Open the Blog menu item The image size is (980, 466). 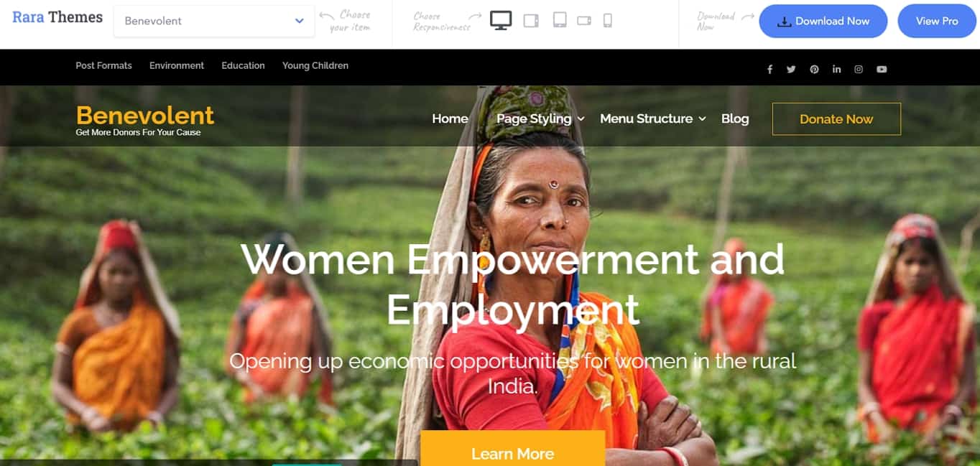point(735,118)
